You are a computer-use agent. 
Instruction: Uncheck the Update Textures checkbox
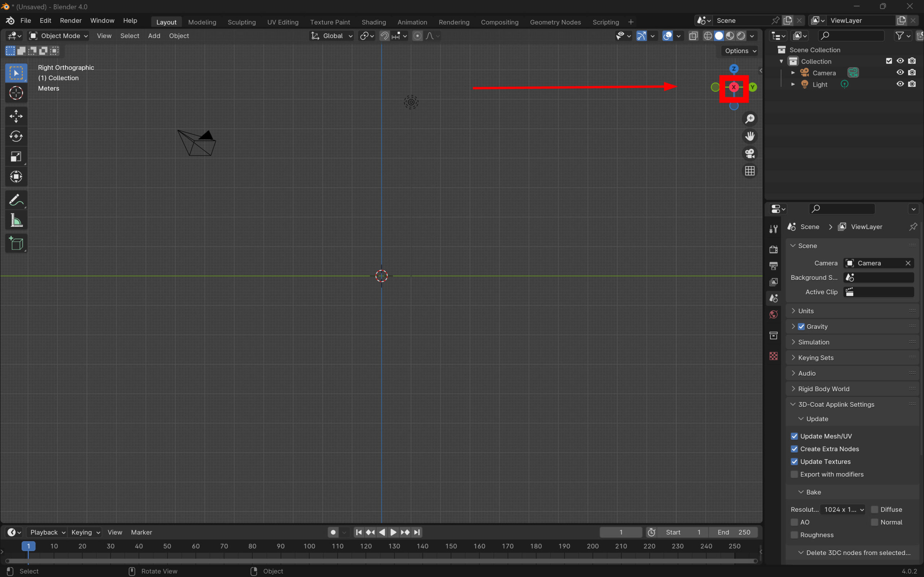pyautogui.click(x=794, y=461)
